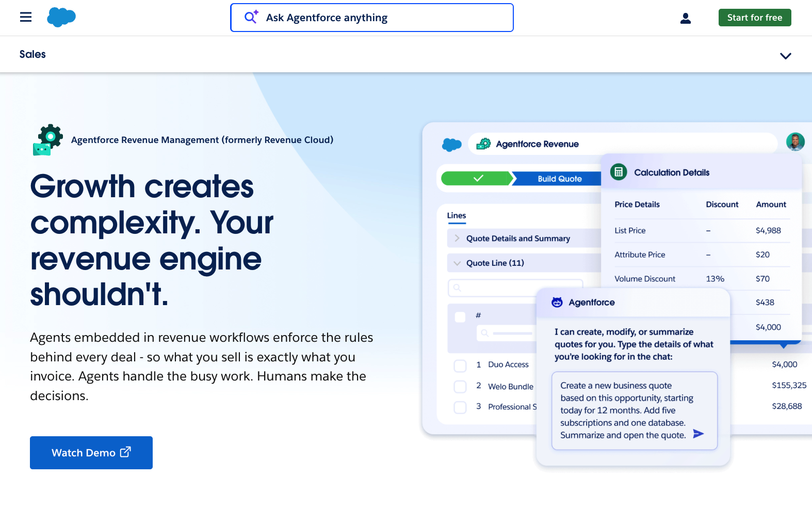Click the Agentforce search magnifier icon

tap(251, 17)
